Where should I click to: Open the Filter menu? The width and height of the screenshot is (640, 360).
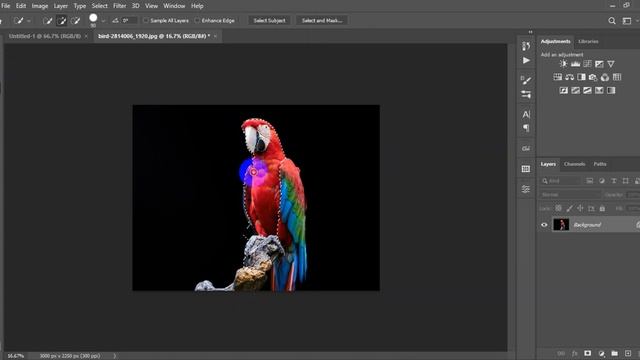coord(120,6)
